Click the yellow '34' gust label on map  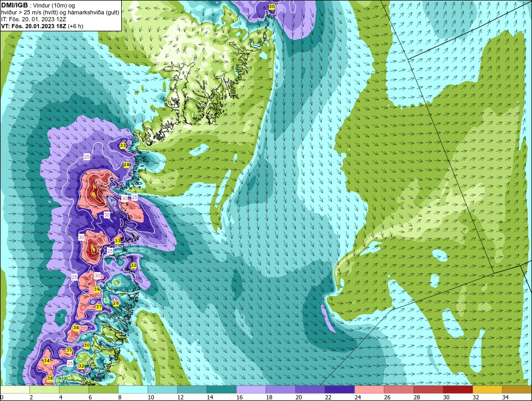pyautogui.click(x=47, y=361)
